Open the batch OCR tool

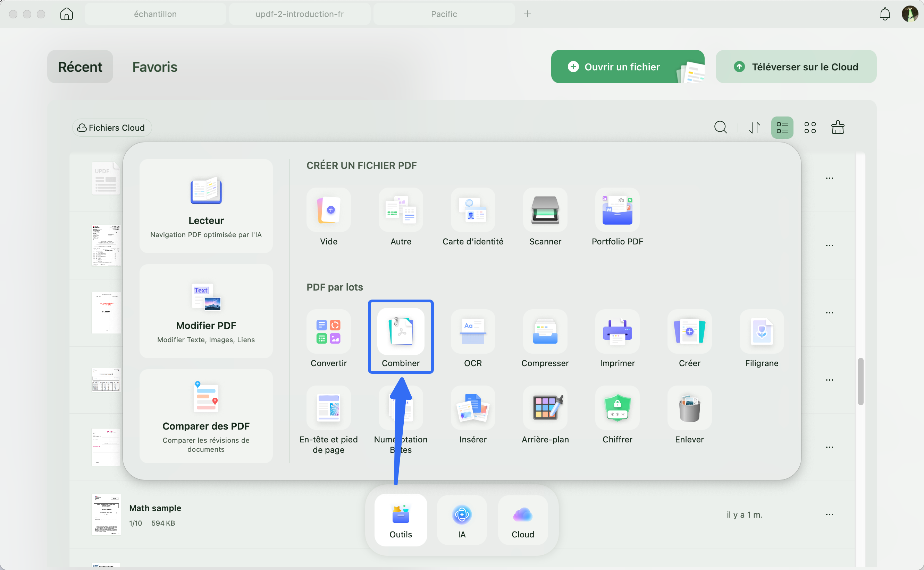[x=473, y=331]
